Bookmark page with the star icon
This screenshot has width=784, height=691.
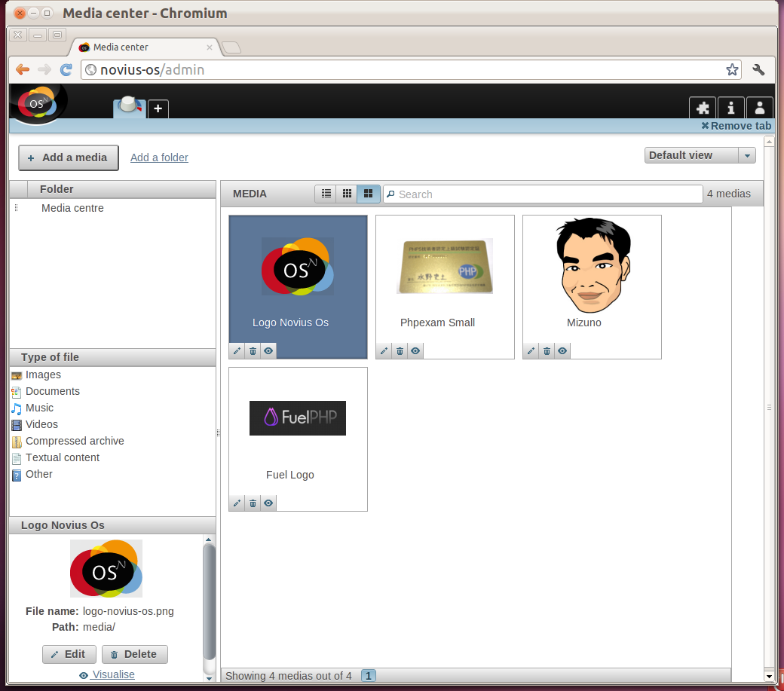tap(732, 69)
